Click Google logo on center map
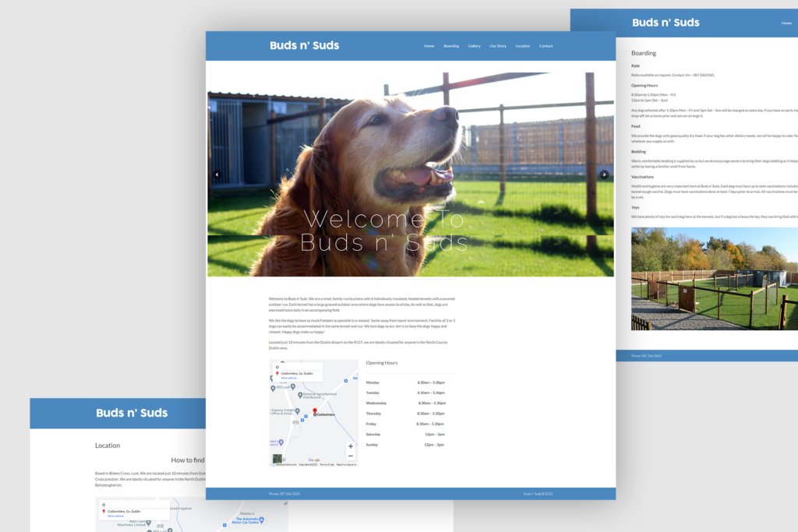 (x=314, y=460)
